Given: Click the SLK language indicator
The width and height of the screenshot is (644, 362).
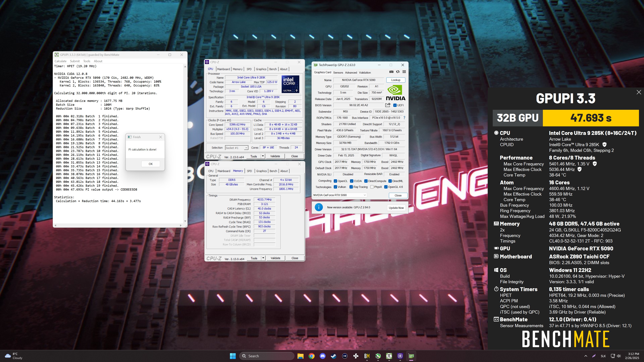Looking at the screenshot, I should (x=603, y=356).
